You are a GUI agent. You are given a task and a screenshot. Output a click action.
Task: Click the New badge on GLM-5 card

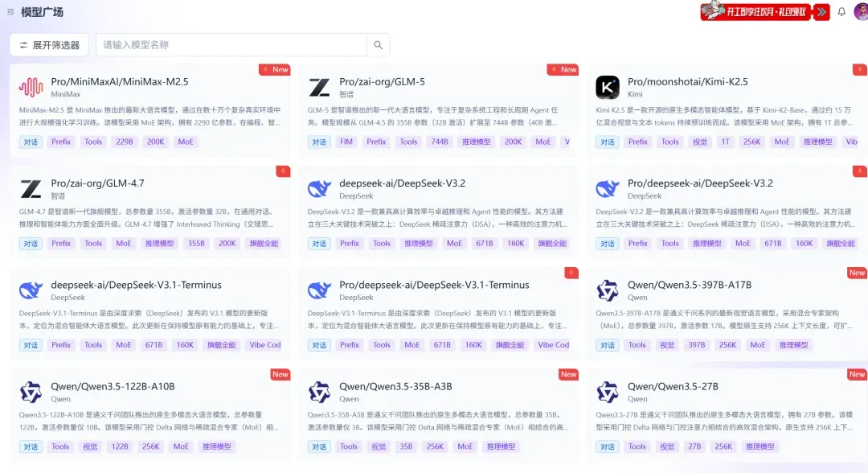[x=563, y=70]
